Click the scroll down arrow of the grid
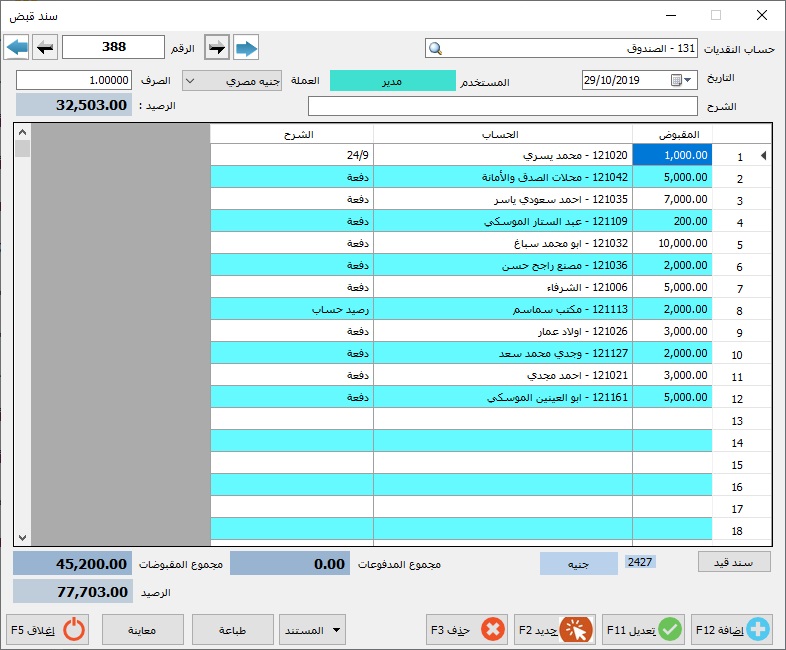This screenshot has width=786, height=650. click(x=23, y=537)
